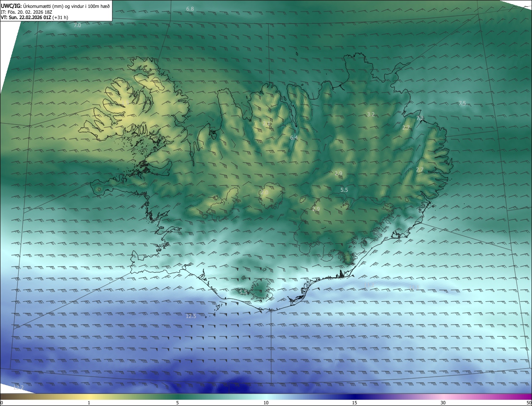Click the 3.2 value label on the map

pyautogui.click(x=371, y=114)
